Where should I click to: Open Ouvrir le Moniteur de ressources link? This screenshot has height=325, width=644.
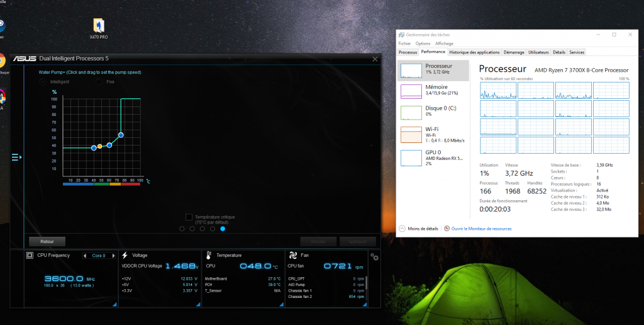click(x=481, y=229)
